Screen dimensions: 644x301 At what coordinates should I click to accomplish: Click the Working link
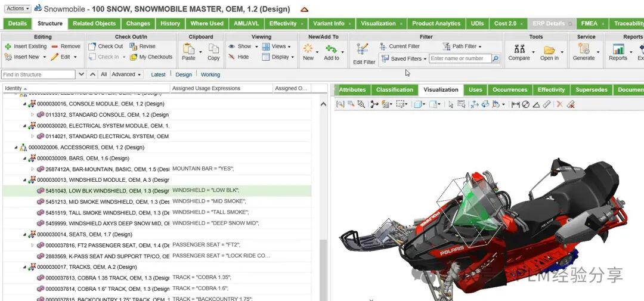[210, 75]
